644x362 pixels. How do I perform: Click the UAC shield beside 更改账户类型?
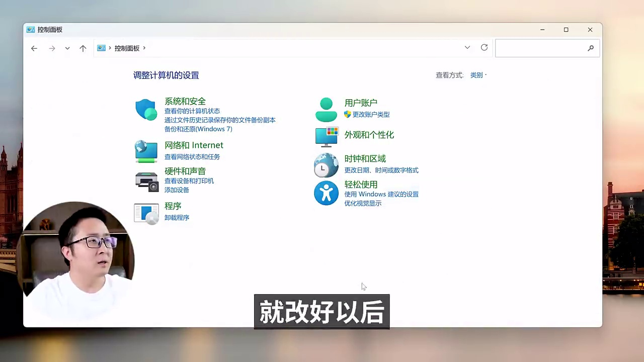point(347,114)
